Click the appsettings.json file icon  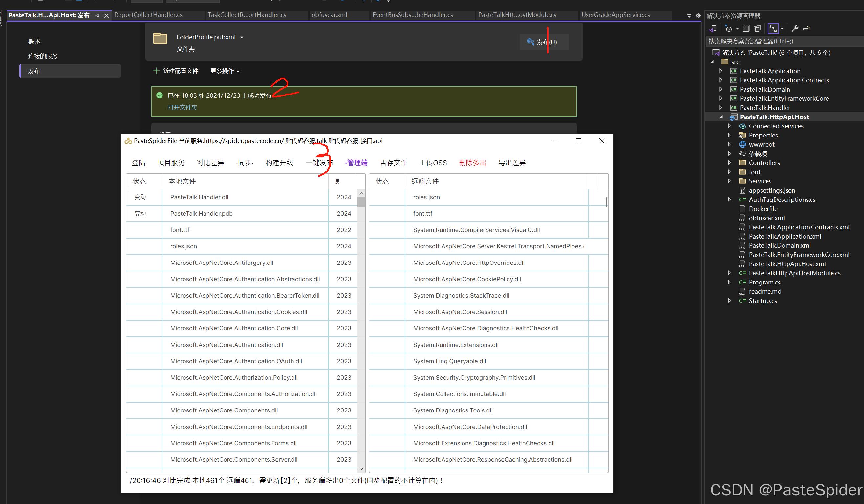click(742, 190)
